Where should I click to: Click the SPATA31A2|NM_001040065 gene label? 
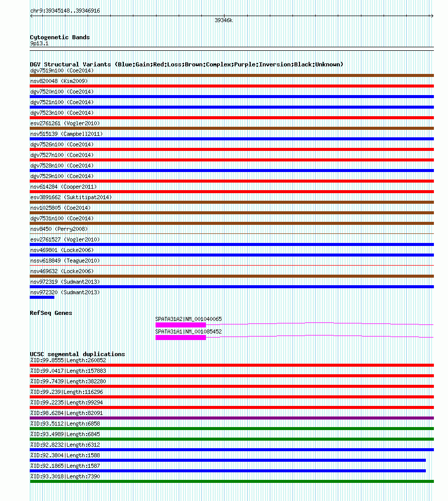coord(188,319)
